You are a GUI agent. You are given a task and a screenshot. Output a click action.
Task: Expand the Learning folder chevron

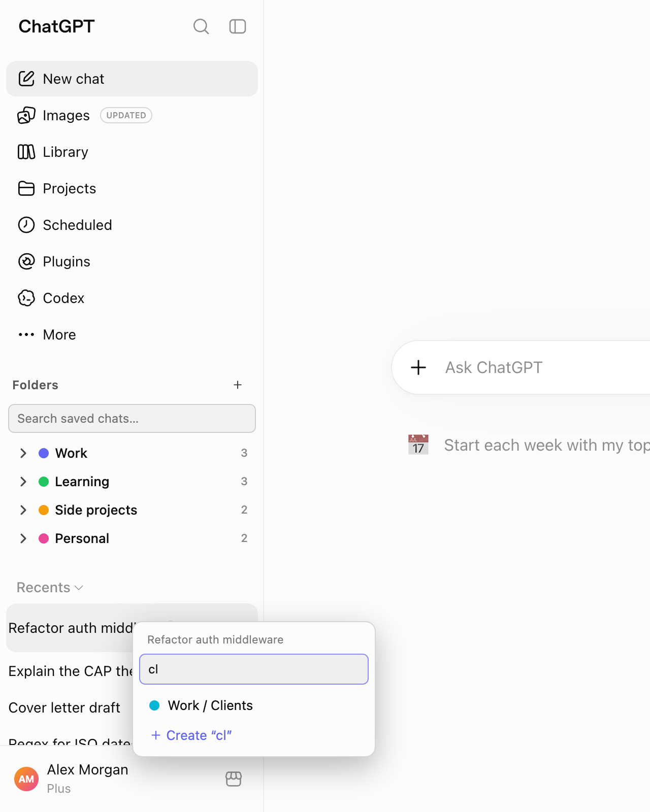(x=23, y=482)
